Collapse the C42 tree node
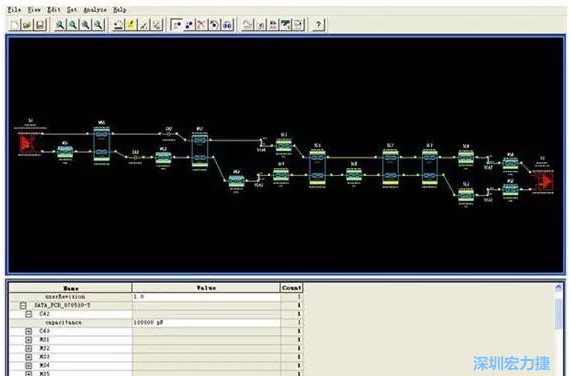The image size is (570, 376). pyautogui.click(x=29, y=314)
